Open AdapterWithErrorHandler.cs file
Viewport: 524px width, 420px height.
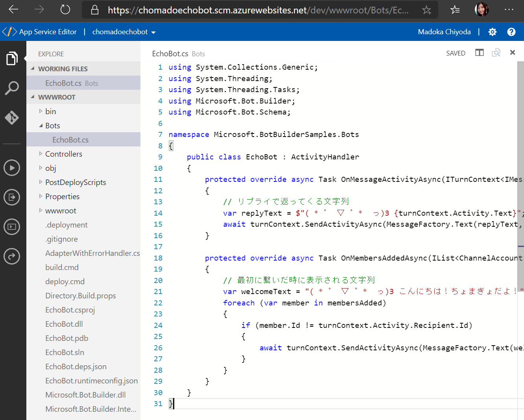pyautogui.click(x=92, y=253)
